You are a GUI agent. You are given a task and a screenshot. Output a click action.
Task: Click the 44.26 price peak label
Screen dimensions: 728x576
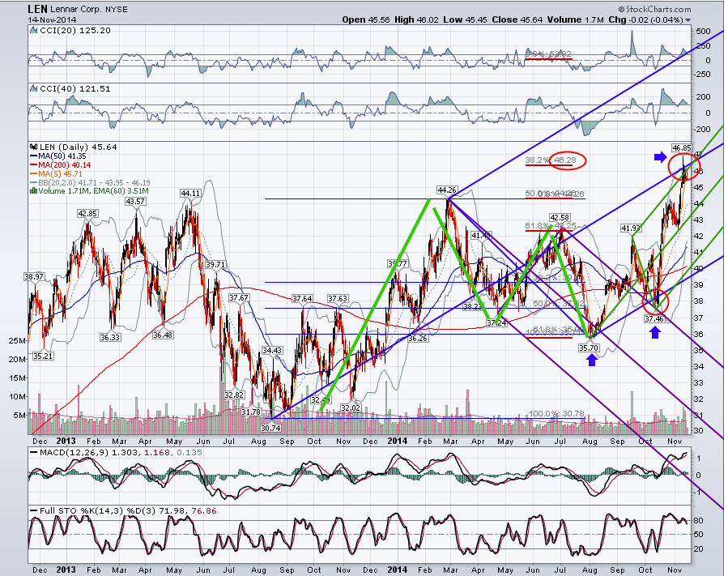click(x=447, y=190)
